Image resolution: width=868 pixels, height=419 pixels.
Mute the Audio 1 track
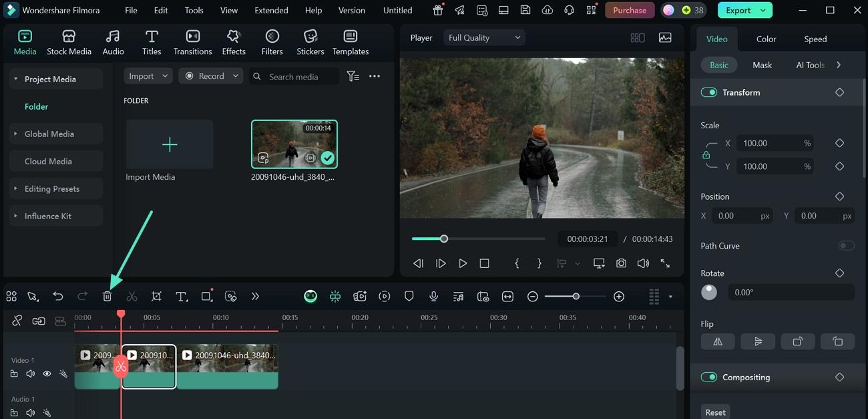(30, 413)
